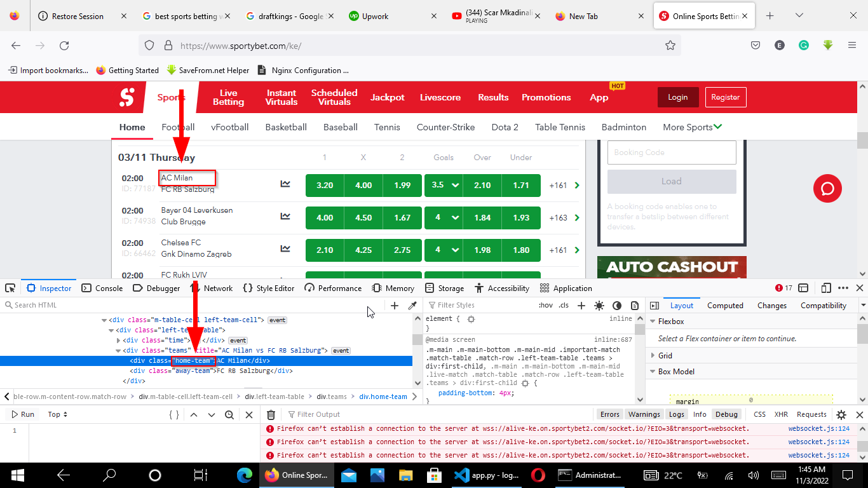Collapse the Box Model section
Screen dimensions: 868x488
point(653,372)
